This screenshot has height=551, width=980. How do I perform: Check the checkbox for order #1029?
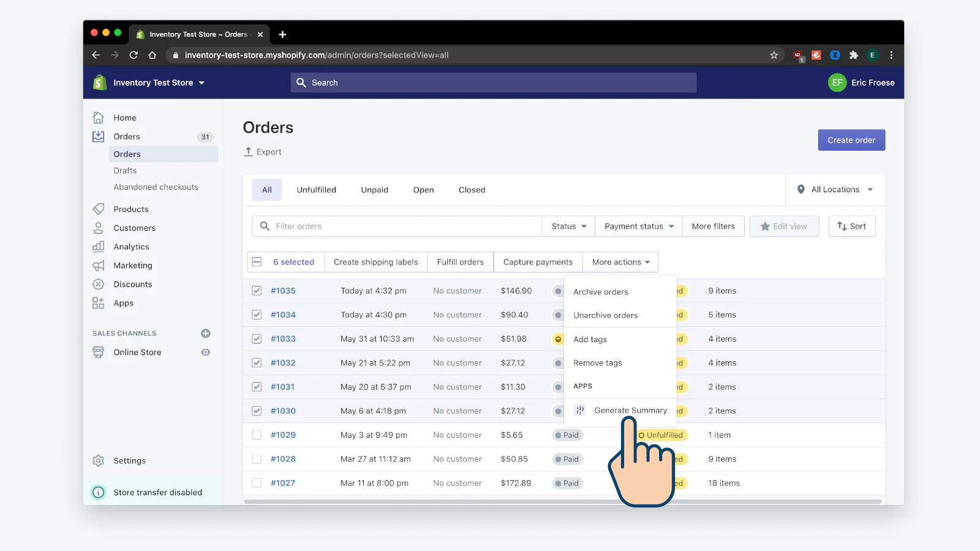[x=257, y=435]
